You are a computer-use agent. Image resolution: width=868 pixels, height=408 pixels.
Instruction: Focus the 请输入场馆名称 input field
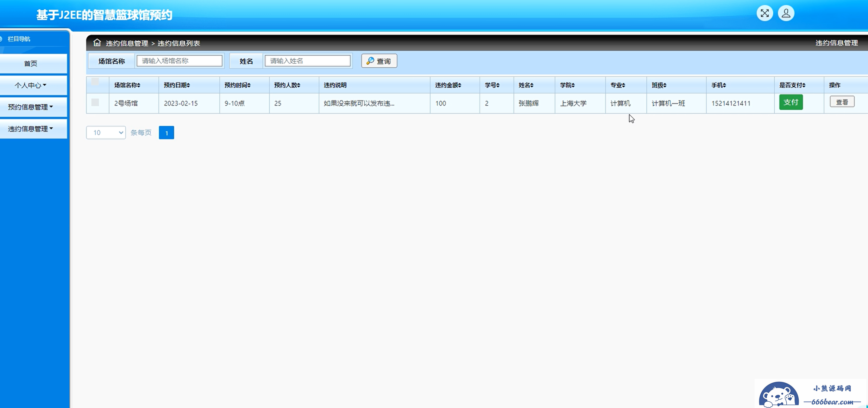pos(179,61)
